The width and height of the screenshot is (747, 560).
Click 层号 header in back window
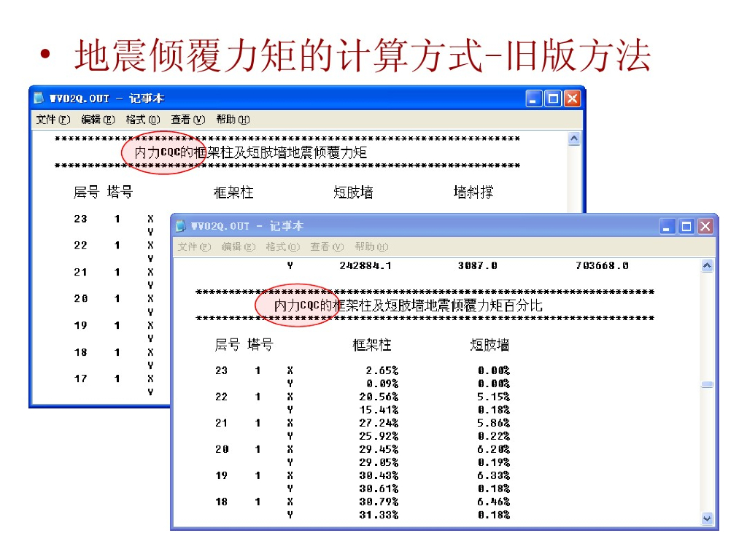[86, 192]
